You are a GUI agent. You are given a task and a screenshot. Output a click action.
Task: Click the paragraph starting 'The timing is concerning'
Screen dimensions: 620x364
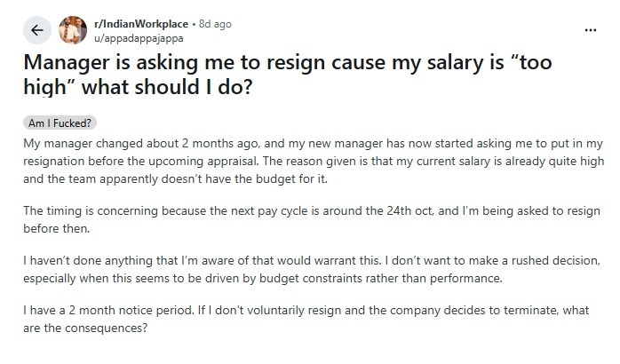point(312,219)
